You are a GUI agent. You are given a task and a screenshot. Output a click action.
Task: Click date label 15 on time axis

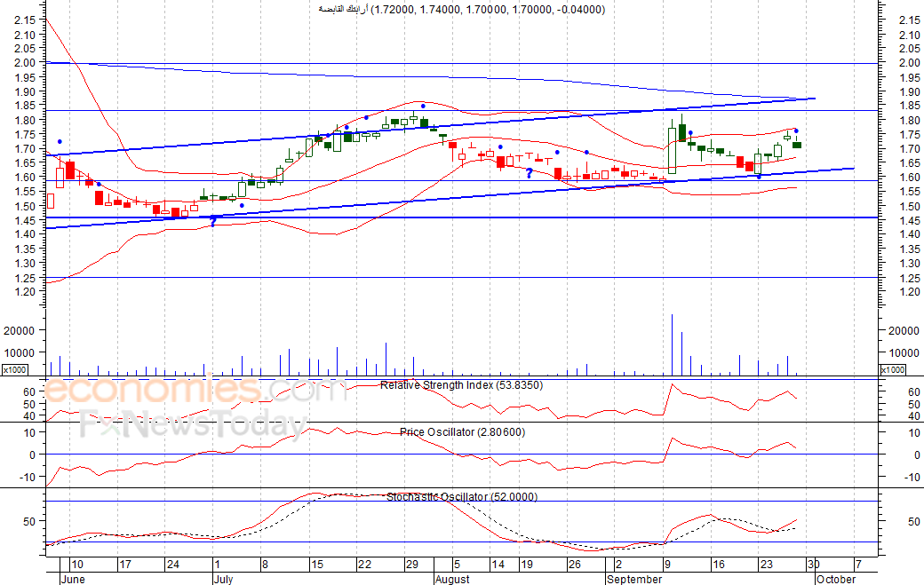317,565
